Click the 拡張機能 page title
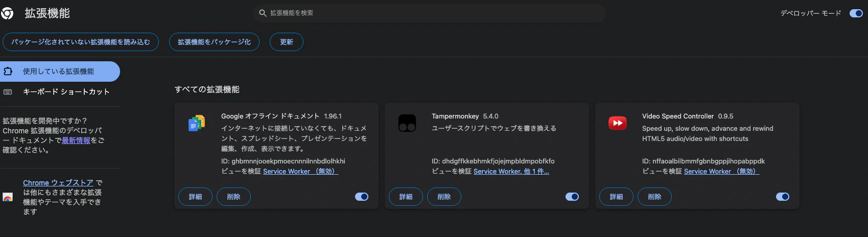Image resolution: width=868 pixels, height=237 pixels. (x=48, y=13)
